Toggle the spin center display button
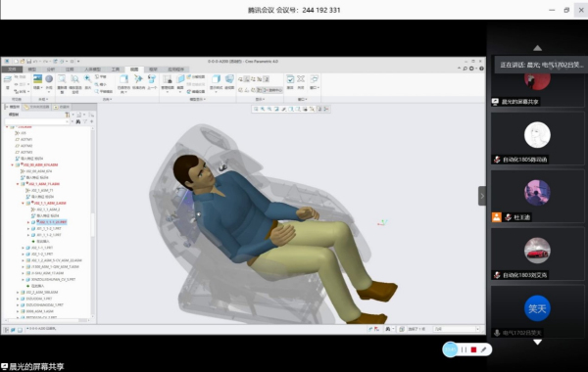The image size is (588, 372). (270, 90)
